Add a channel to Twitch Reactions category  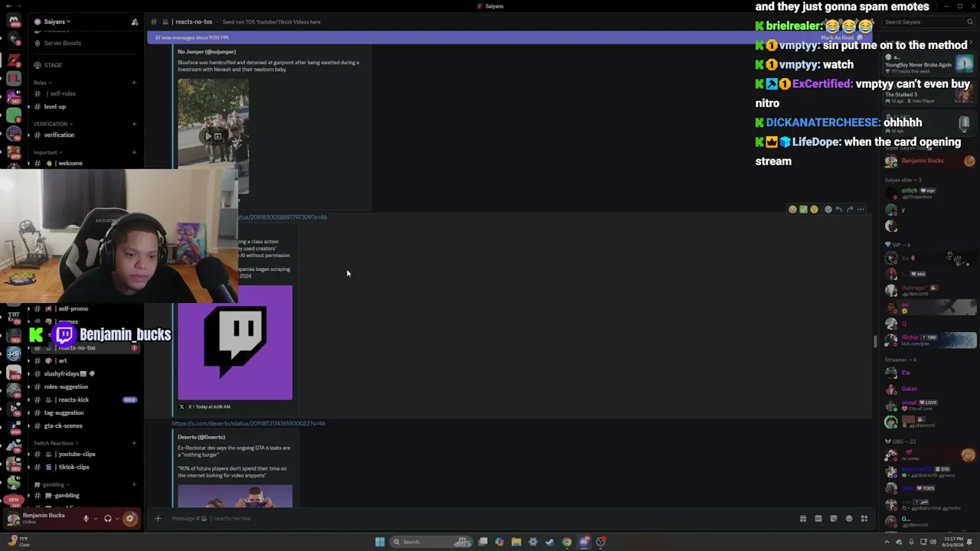[134, 443]
